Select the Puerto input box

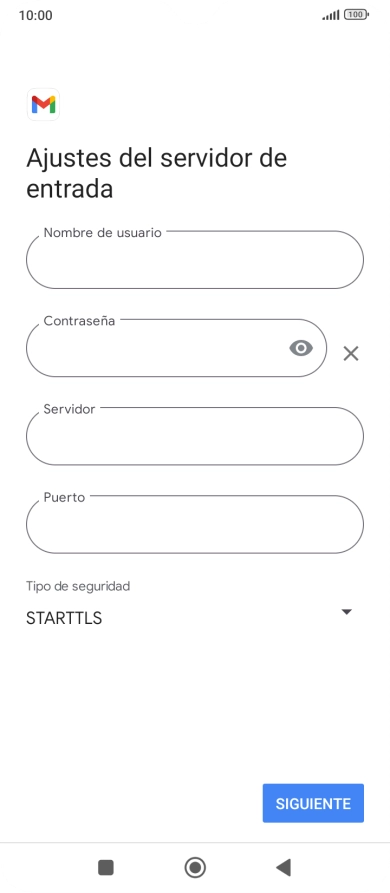[195, 525]
